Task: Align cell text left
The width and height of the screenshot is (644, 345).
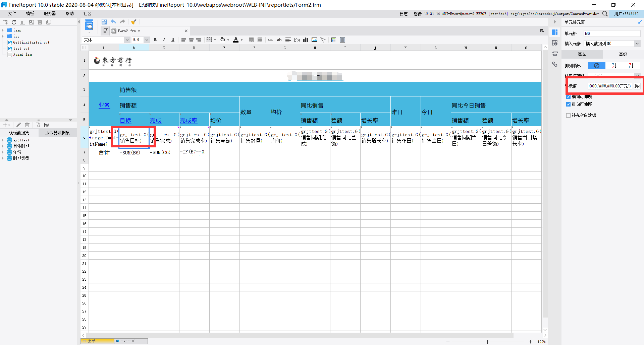Action: pyautogui.click(x=183, y=40)
